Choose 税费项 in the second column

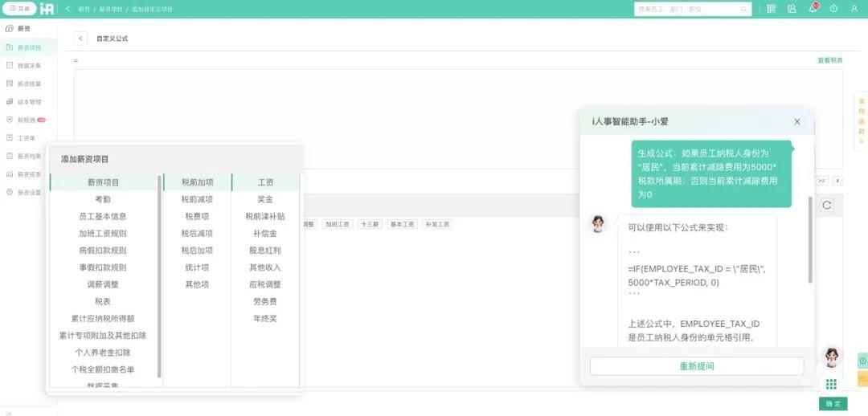coord(197,216)
